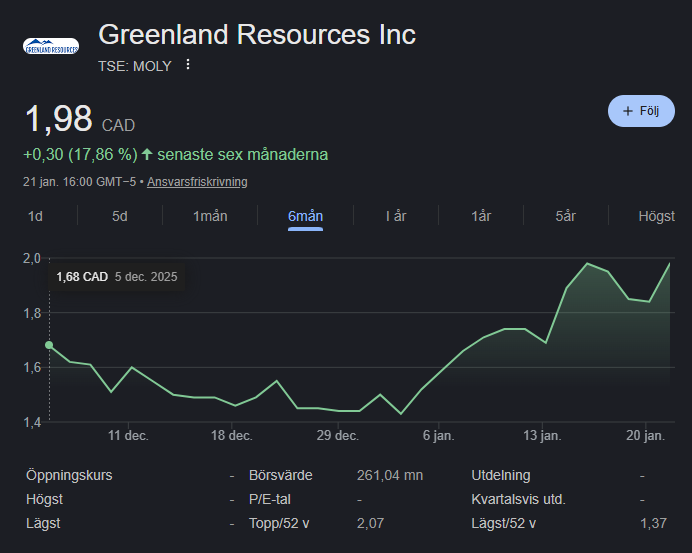Select the Högst maximum range tab
The width and height of the screenshot is (692, 553).
coord(656,216)
